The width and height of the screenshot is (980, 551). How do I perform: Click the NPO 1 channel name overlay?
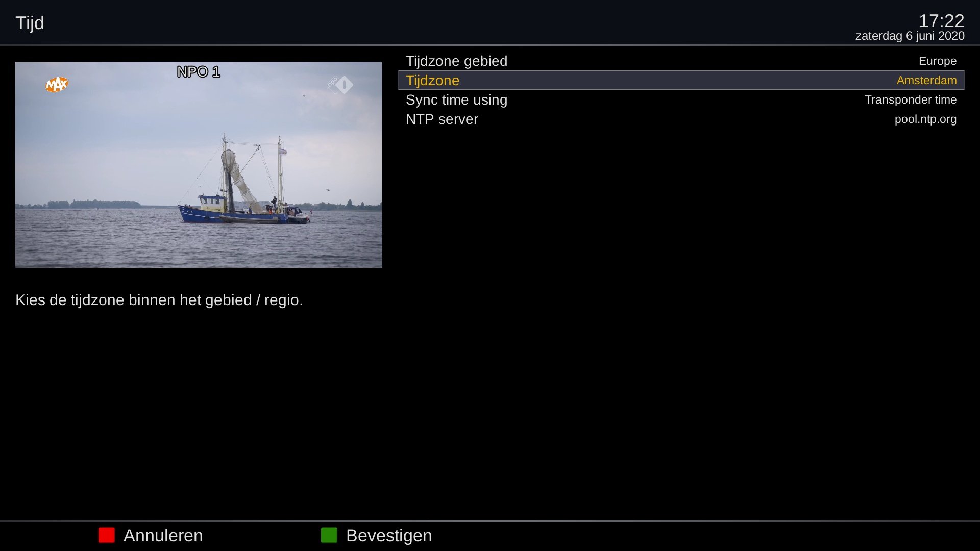tap(199, 72)
